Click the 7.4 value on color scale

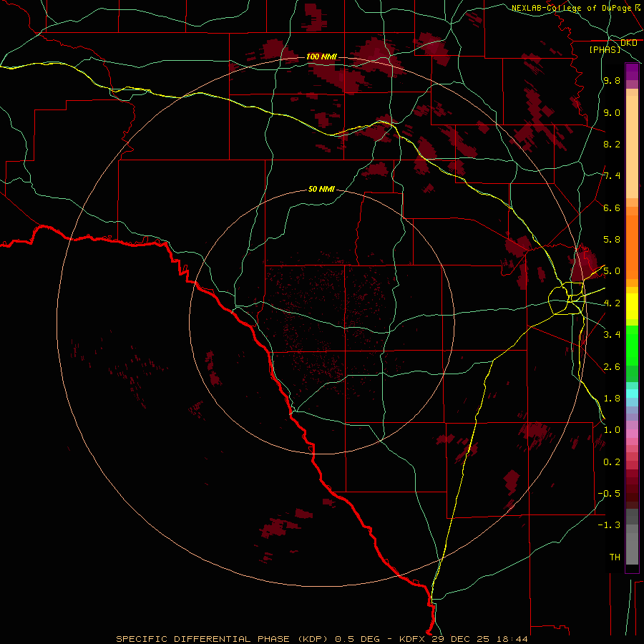(612, 176)
